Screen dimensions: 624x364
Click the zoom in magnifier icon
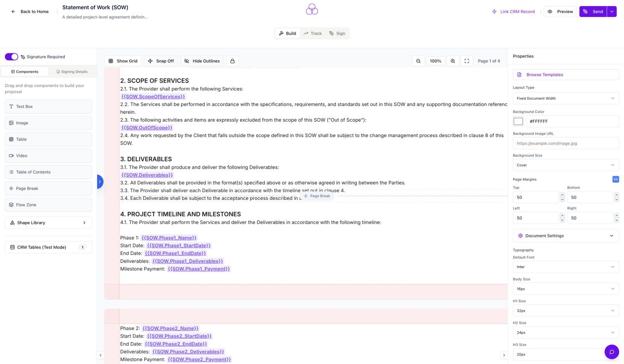[x=452, y=61]
